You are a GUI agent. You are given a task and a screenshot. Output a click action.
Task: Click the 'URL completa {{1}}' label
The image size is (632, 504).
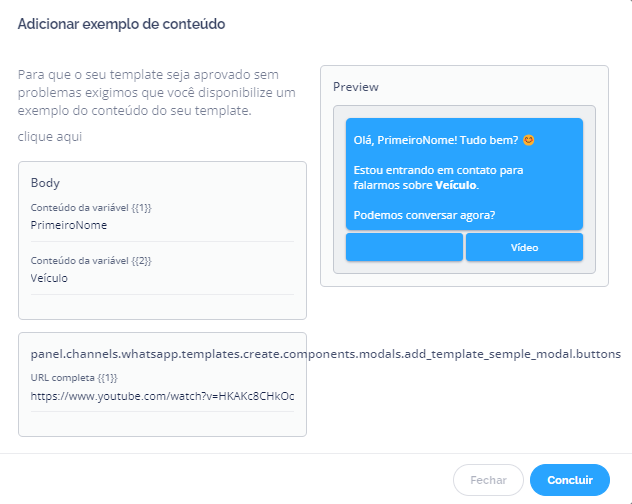[x=75, y=378]
